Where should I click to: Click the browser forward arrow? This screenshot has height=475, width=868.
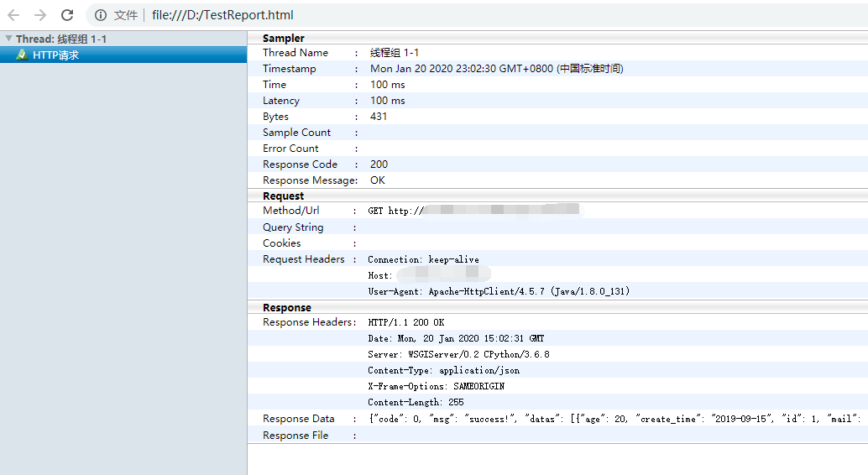point(40,15)
